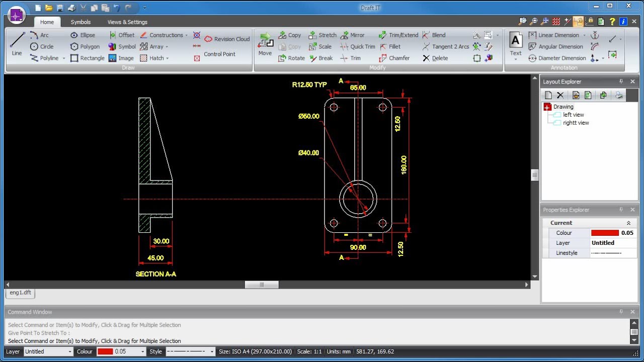Switch to the Symbols ribbon tab
Viewport: 644px width, 362px height.
pyautogui.click(x=80, y=22)
